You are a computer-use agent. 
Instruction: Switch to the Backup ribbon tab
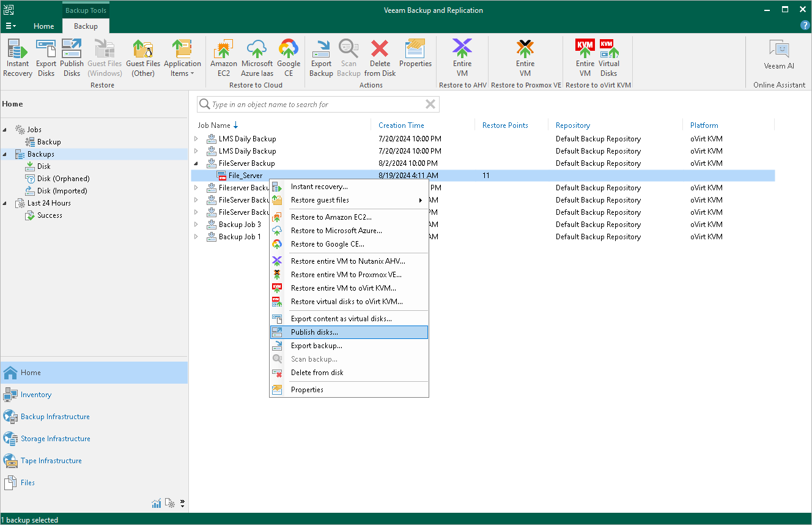click(x=86, y=26)
